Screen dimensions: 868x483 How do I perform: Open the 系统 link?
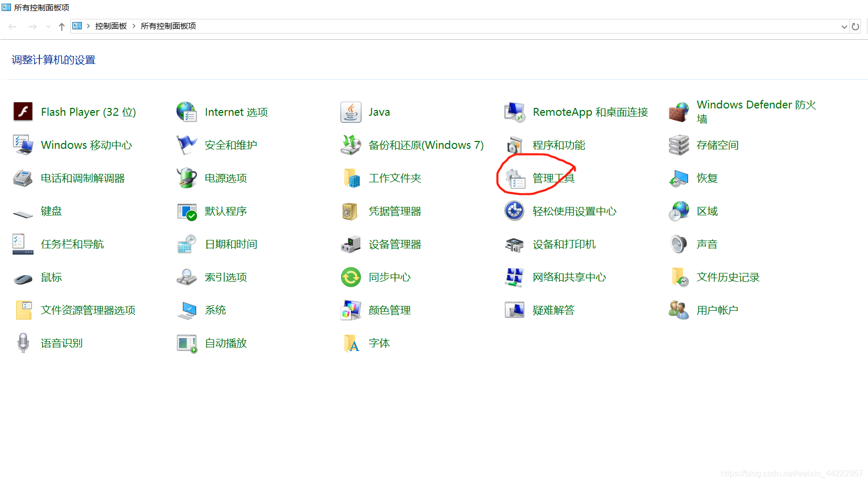(x=215, y=310)
